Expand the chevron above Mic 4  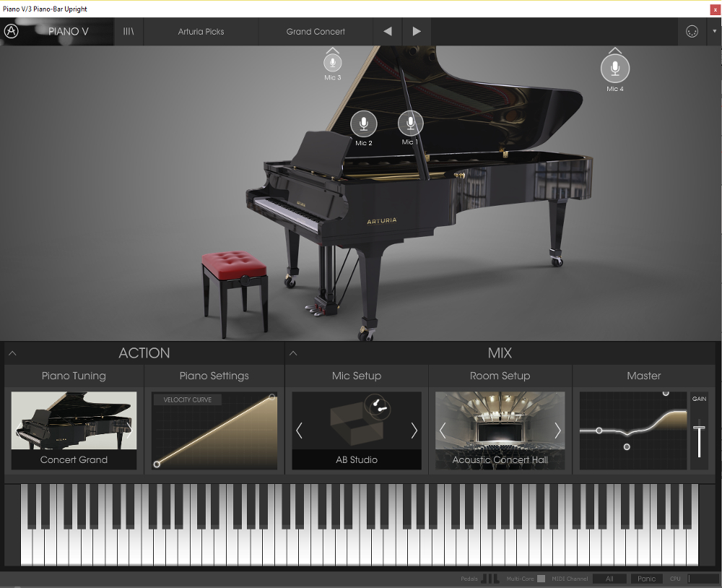pyautogui.click(x=614, y=51)
